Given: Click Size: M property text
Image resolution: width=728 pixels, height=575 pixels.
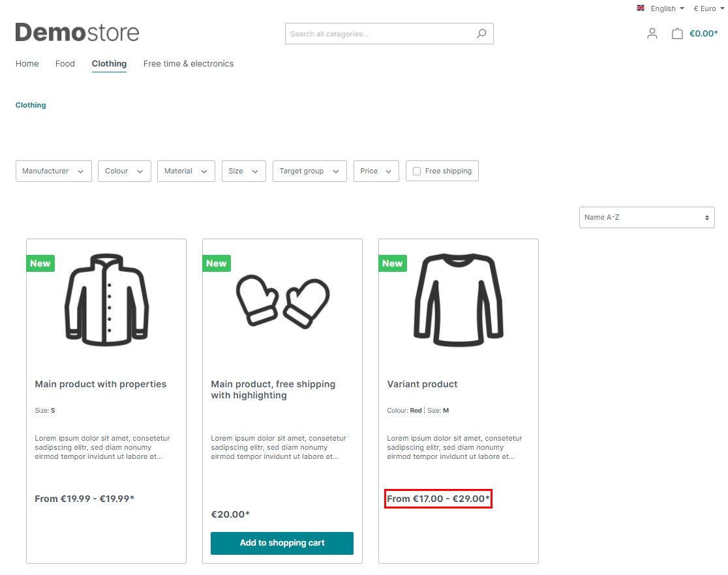Looking at the screenshot, I should click(x=438, y=410).
